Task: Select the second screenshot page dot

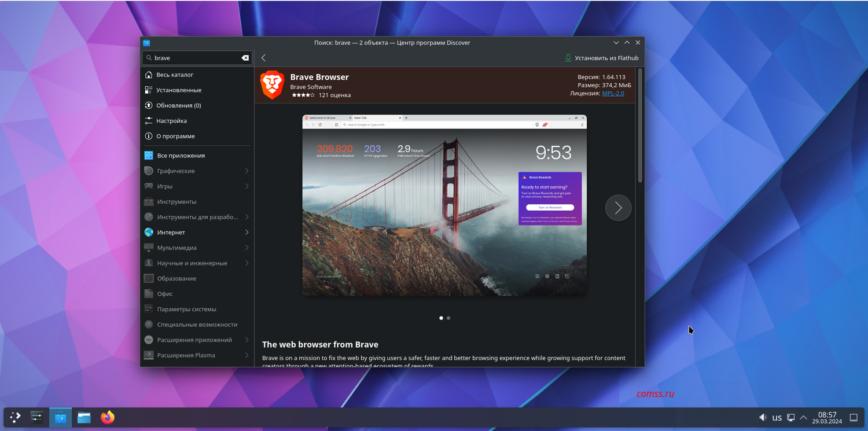Action: coord(448,318)
